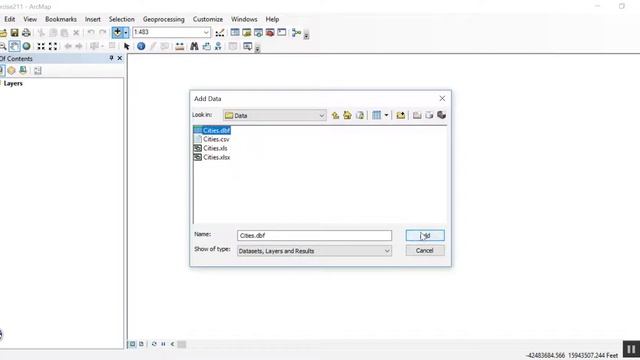Switch to Layout View at map bottom
Screen dimensions: 640x360
141,344
